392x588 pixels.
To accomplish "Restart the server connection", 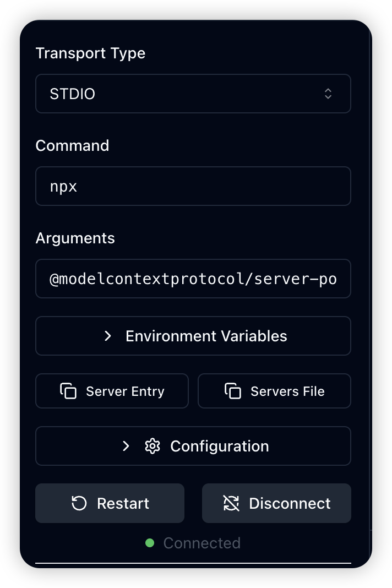I will (110, 503).
